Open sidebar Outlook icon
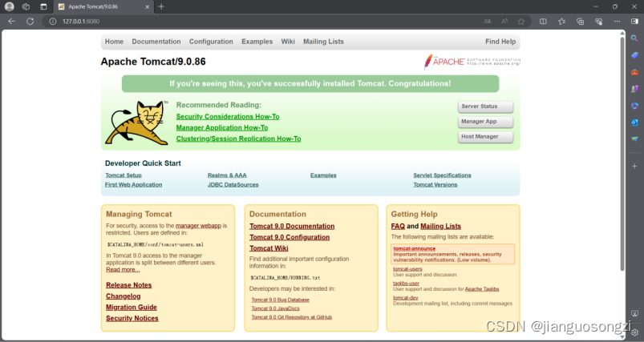This screenshot has width=644, height=342. (634, 123)
